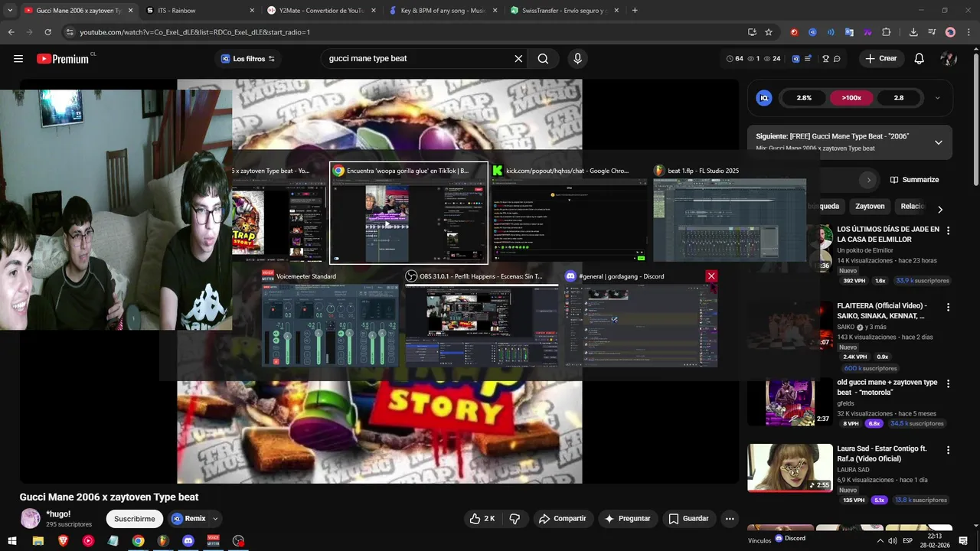The image size is (980, 551).
Task: Open Chrome downloads
Action: (913, 32)
